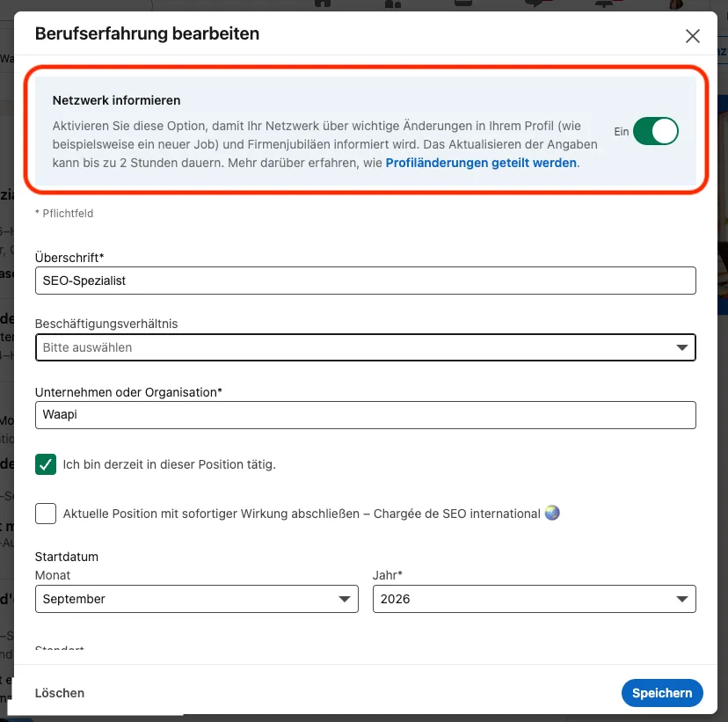Check Aktuelle Position mit sofortiger Wirkung abschließen

46,514
